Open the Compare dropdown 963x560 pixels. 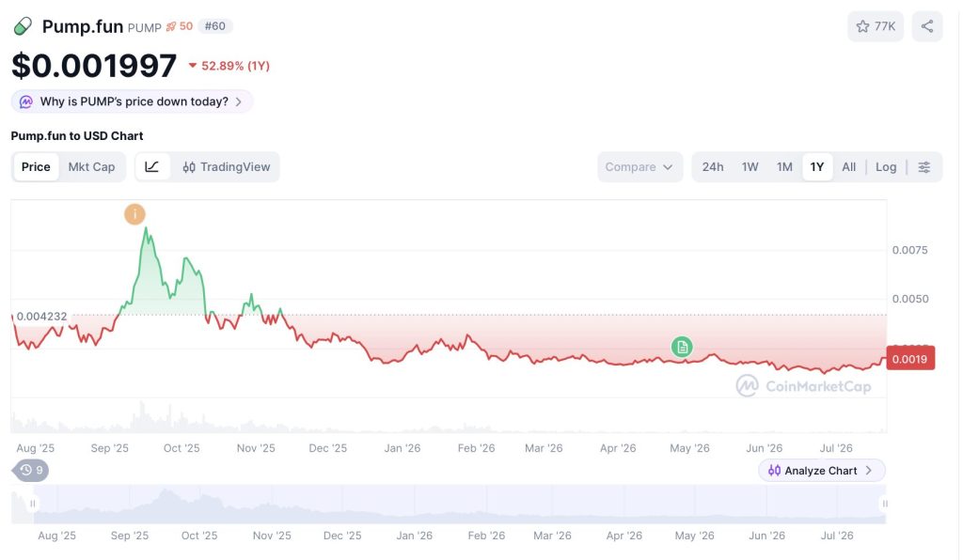639,167
